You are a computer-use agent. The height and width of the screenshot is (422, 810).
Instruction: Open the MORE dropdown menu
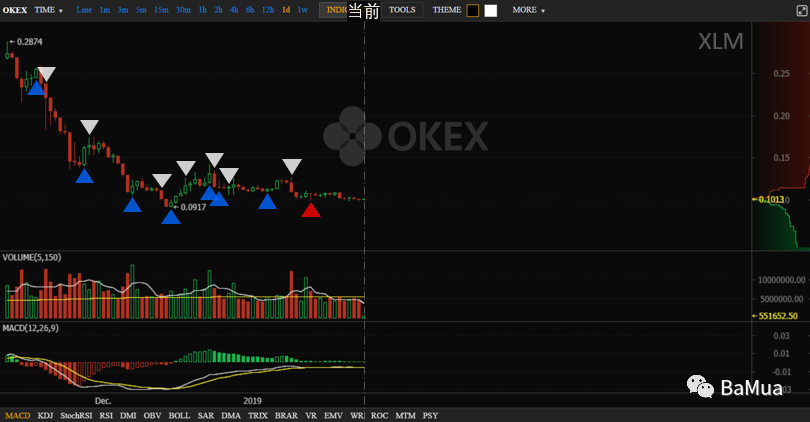pos(528,10)
